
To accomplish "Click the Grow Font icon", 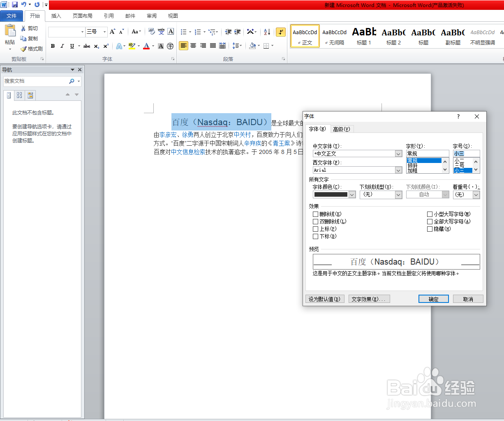I will pyautogui.click(x=112, y=32).
